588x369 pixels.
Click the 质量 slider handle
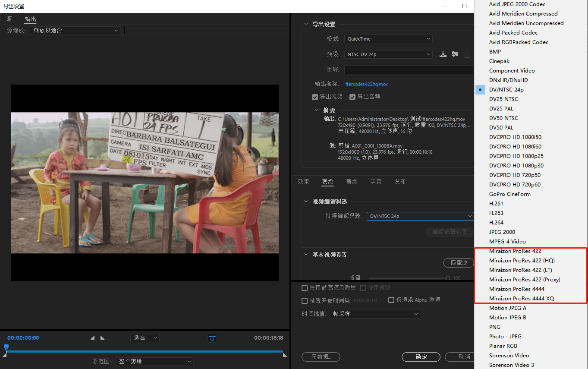coord(448,278)
